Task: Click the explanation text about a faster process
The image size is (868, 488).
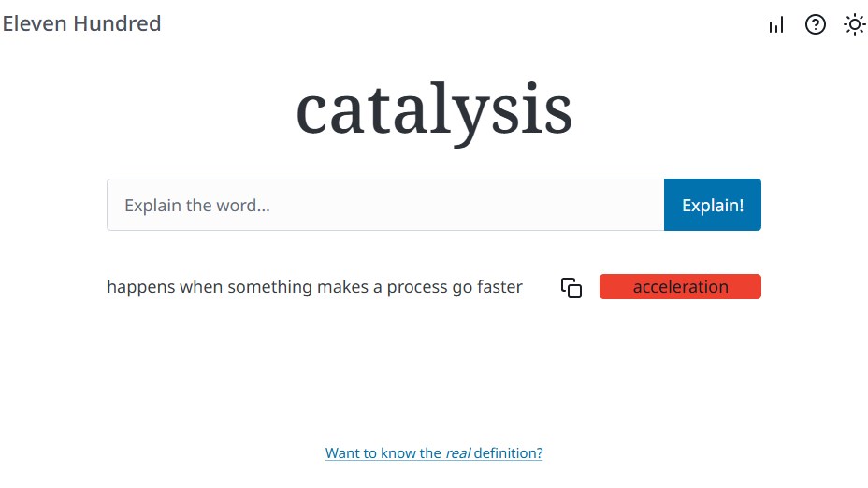Action: (314, 287)
